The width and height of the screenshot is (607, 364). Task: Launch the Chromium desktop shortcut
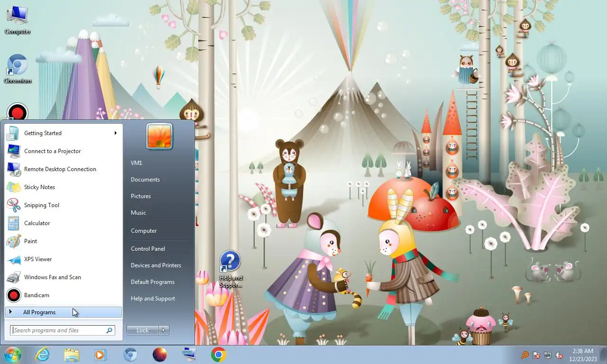[18, 69]
